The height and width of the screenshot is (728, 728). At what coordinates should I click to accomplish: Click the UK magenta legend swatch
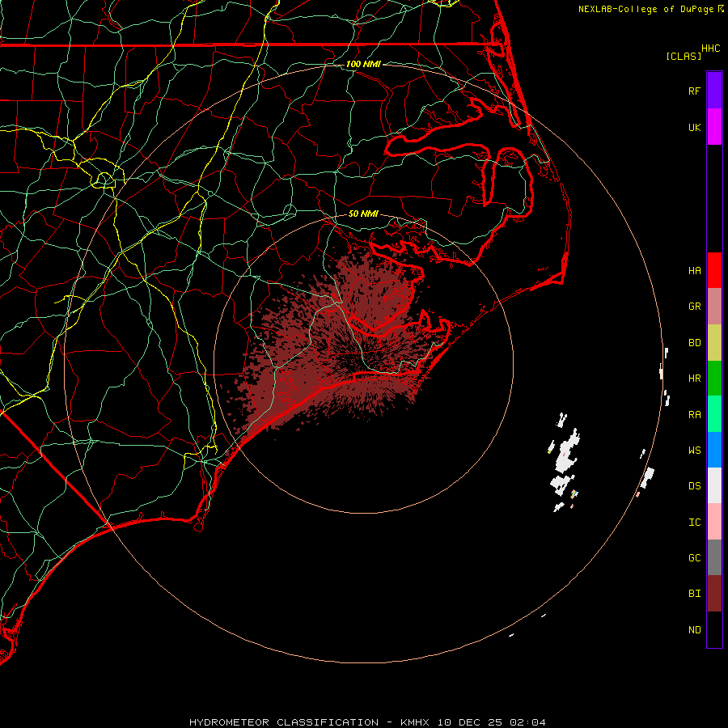[x=714, y=127]
